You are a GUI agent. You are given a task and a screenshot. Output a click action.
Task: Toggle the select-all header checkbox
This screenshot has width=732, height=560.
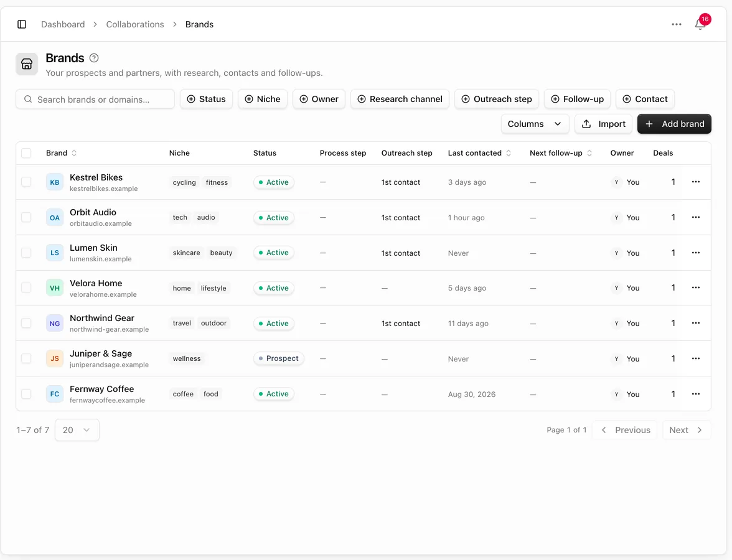(x=26, y=153)
